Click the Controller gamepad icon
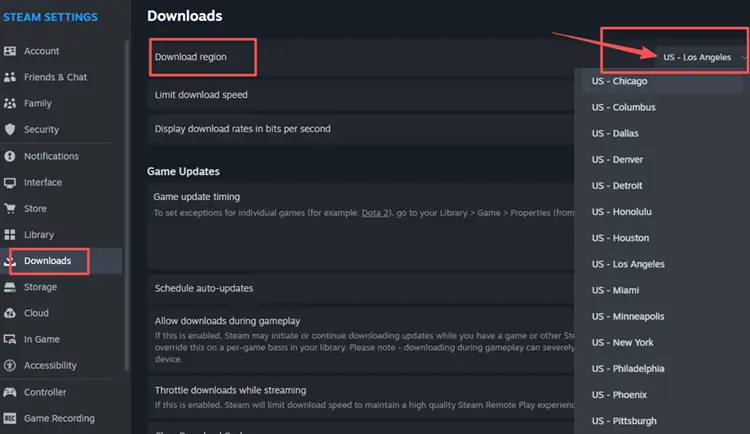The height and width of the screenshot is (434, 750). (10, 392)
